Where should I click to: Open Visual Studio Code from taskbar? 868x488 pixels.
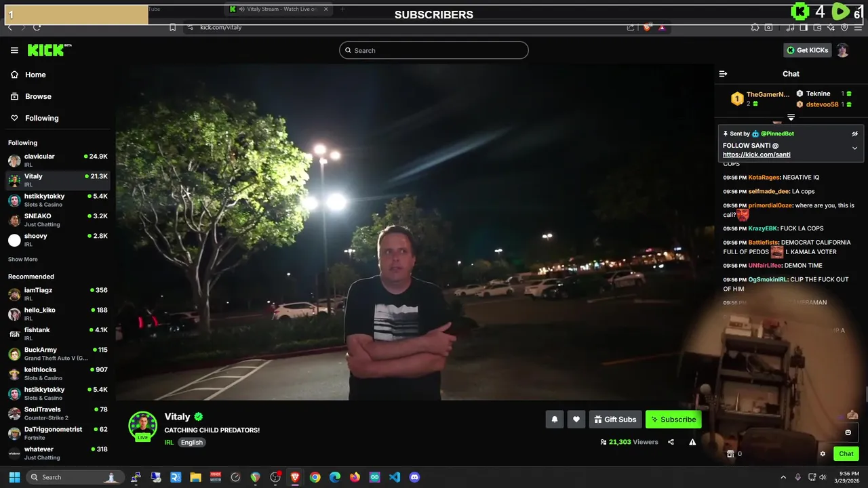coord(395,477)
